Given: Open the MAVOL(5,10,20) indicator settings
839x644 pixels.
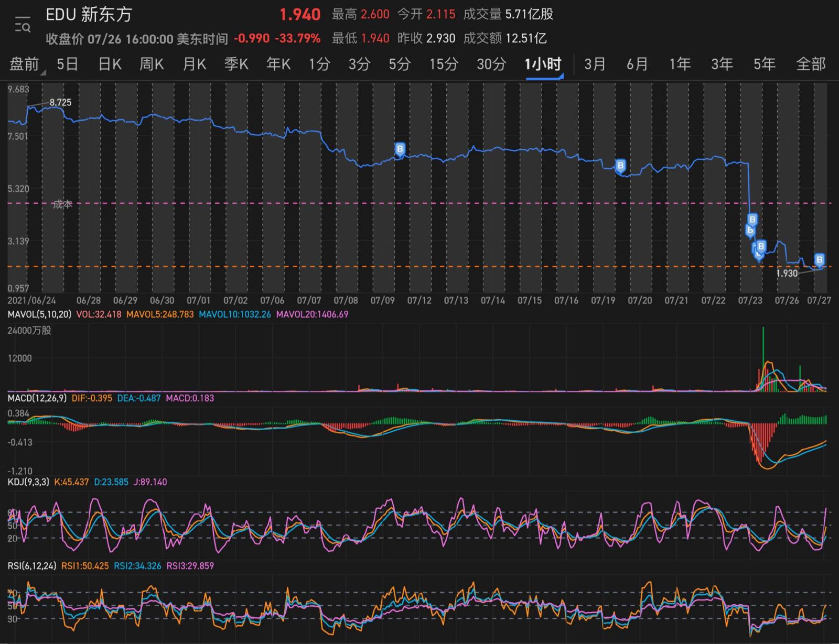Looking at the screenshot, I should [x=39, y=314].
